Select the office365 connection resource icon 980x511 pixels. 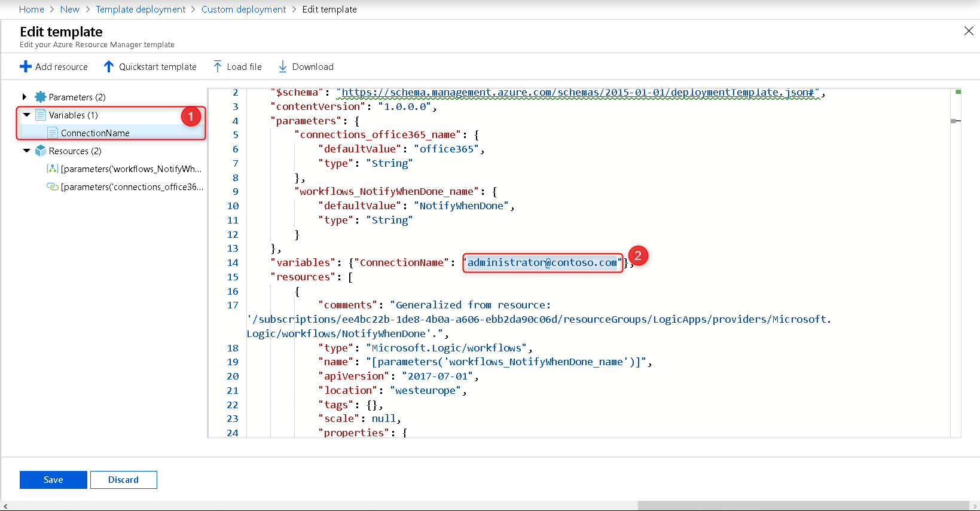pyautogui.click(x=53, y=187)
